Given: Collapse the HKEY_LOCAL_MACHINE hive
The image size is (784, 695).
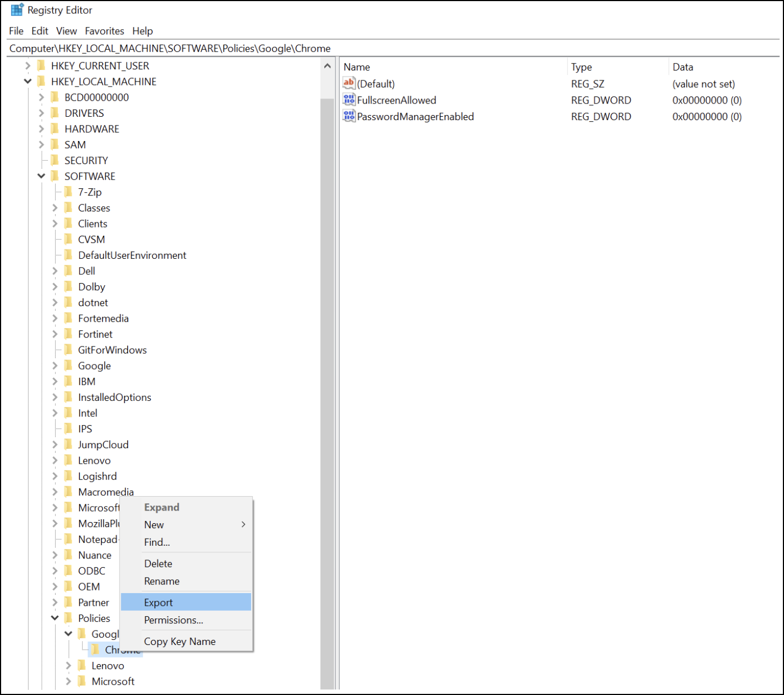Looking at the screenshot, I should pyautogui.click(x=28, y=82).
